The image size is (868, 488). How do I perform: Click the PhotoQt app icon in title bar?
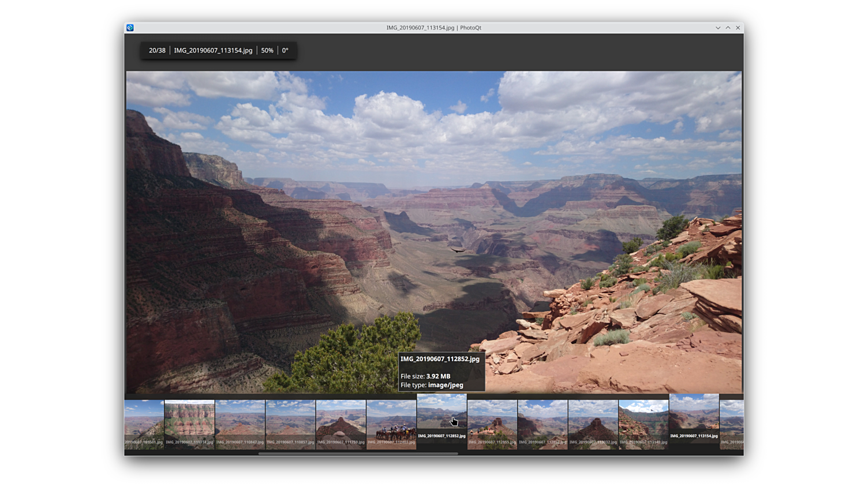coord(130,28)
